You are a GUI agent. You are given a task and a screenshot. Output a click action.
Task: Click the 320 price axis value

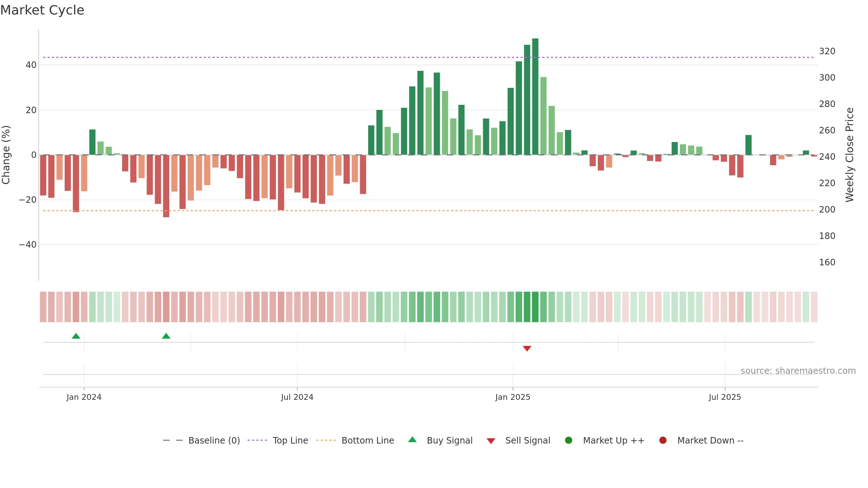827,51
